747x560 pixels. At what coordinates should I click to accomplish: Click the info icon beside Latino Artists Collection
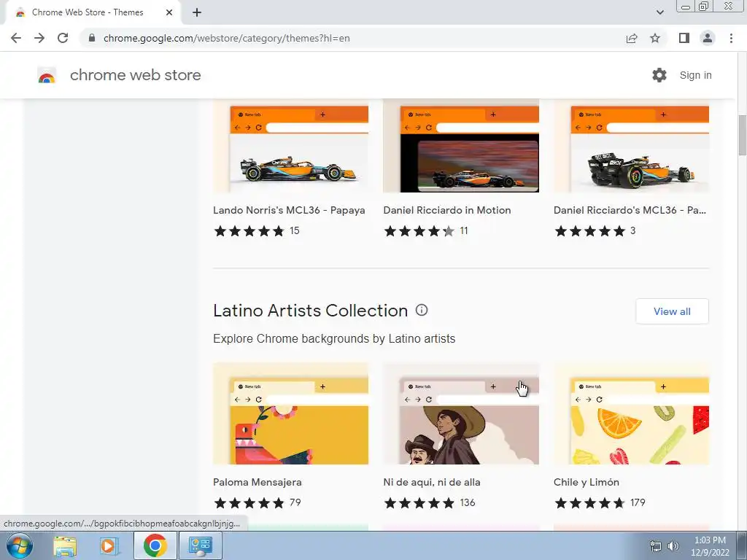(422, 310)
